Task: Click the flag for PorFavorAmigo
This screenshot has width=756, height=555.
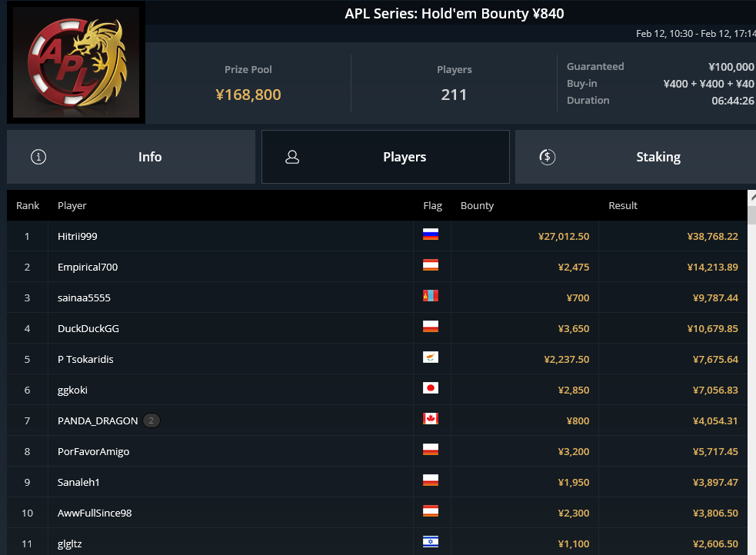Action: point(431,450)
